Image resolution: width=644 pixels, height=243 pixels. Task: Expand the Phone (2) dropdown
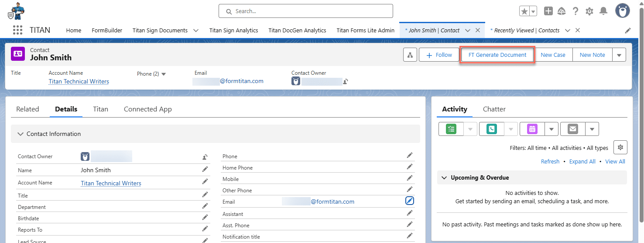point(164,74)
